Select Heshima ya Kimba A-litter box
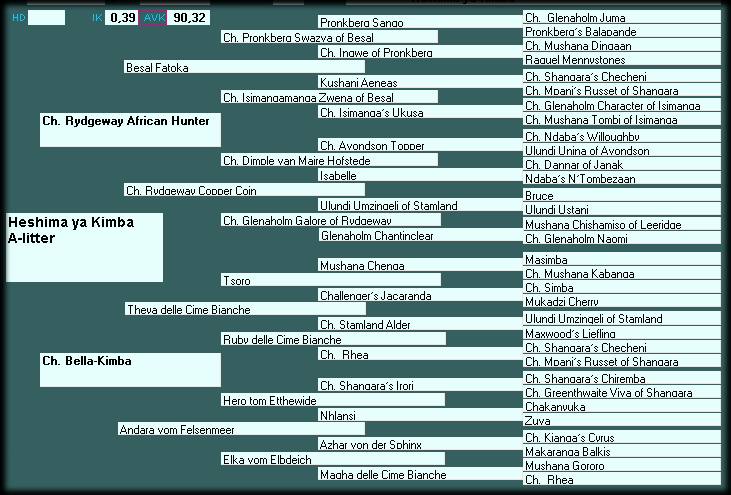The image size is (731, 495). click(85, 248)
